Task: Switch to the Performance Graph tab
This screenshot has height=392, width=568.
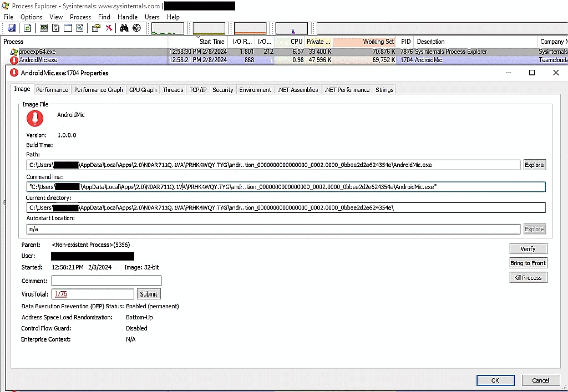Action: click(x=99, y=90)
